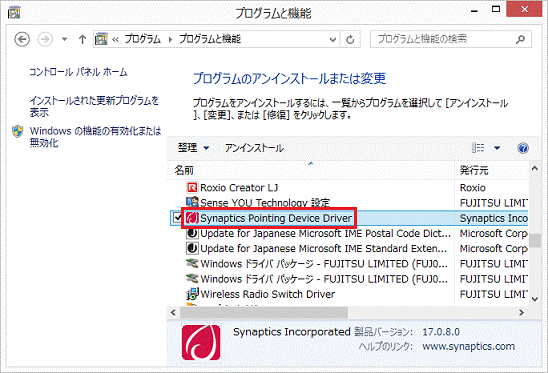Click the www.synaptics.com help link

468,346
